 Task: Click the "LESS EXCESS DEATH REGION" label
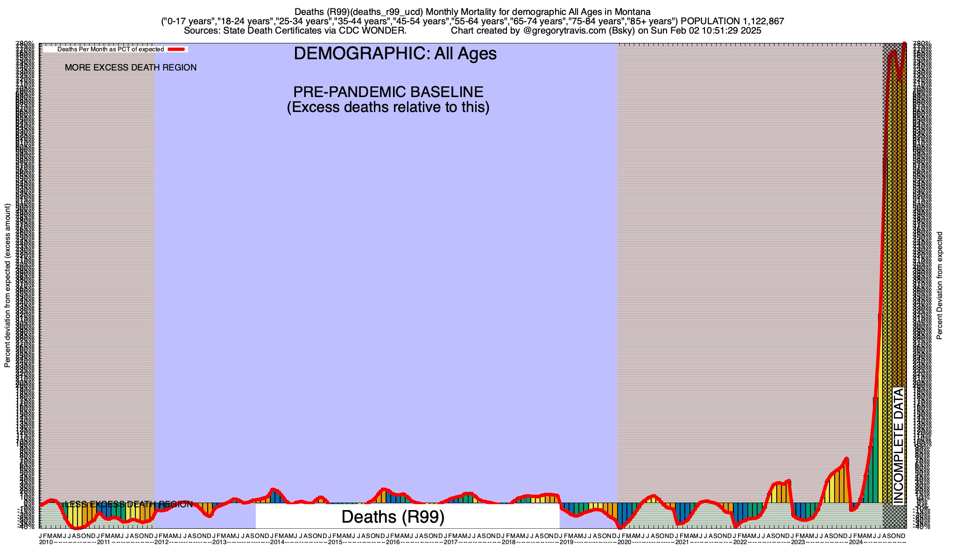pos(129,504)
